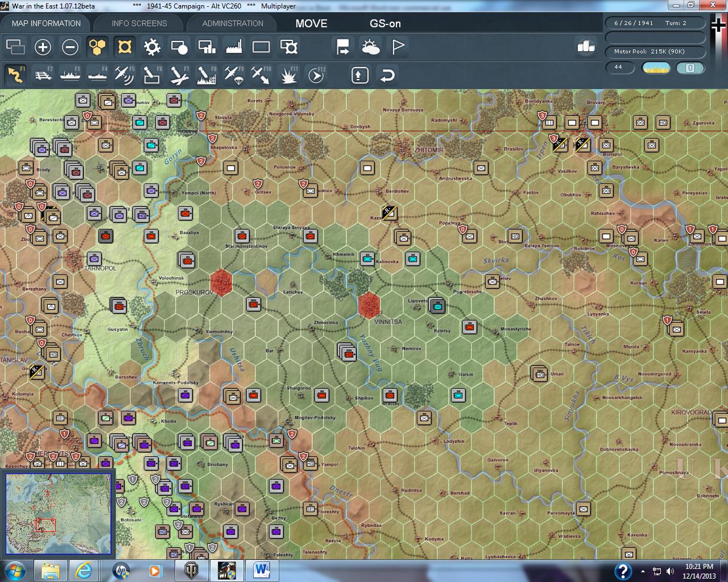Image resolution: width=728 pixels, height=582 pixels.
Task: Select the red Vinnitsa city hex
Action: pyautogui.click(x=370, y=305)
